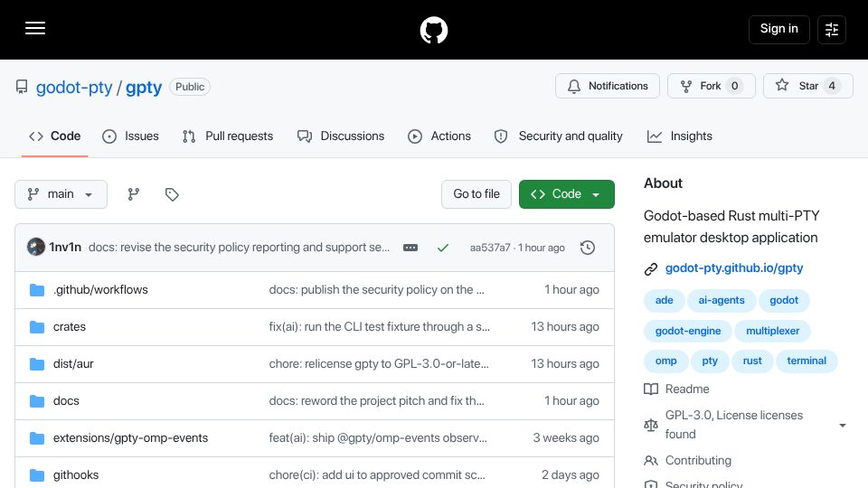This screenshot has height=488, width=868.
Task: Select the extensions/gpty-omp-events folder icon
Action: click(37, 438)
